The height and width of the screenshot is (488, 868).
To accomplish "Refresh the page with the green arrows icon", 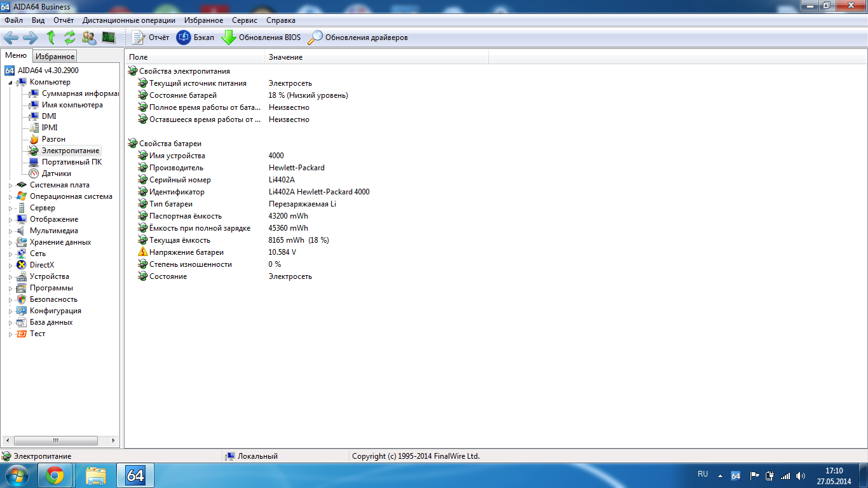I will tap(69, 37).
